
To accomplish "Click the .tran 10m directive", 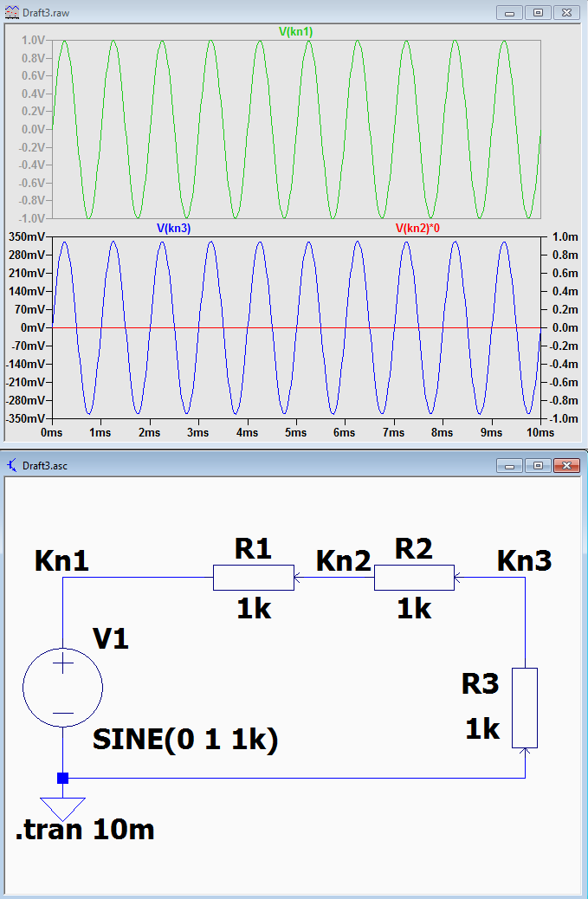I will point(86,830).
